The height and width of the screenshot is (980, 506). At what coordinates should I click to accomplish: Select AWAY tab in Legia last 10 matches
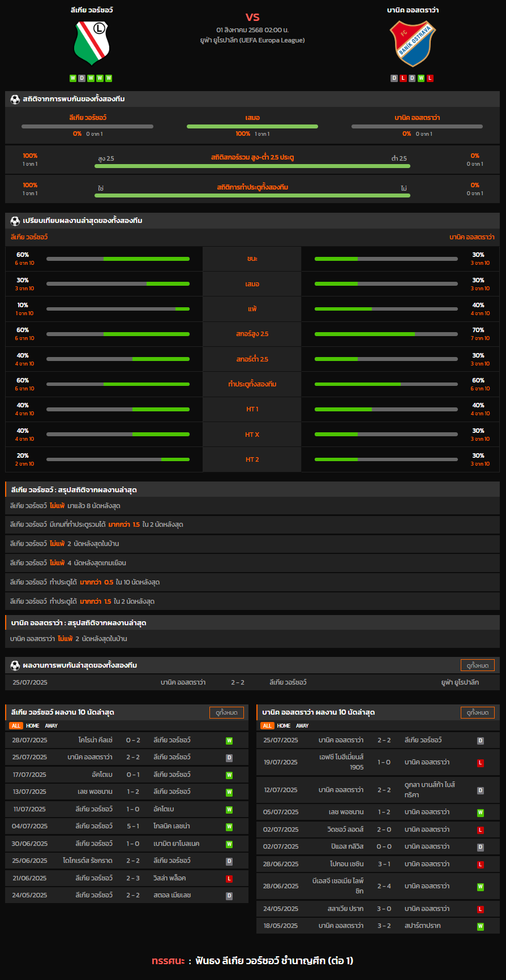click(x=52, y=726)
